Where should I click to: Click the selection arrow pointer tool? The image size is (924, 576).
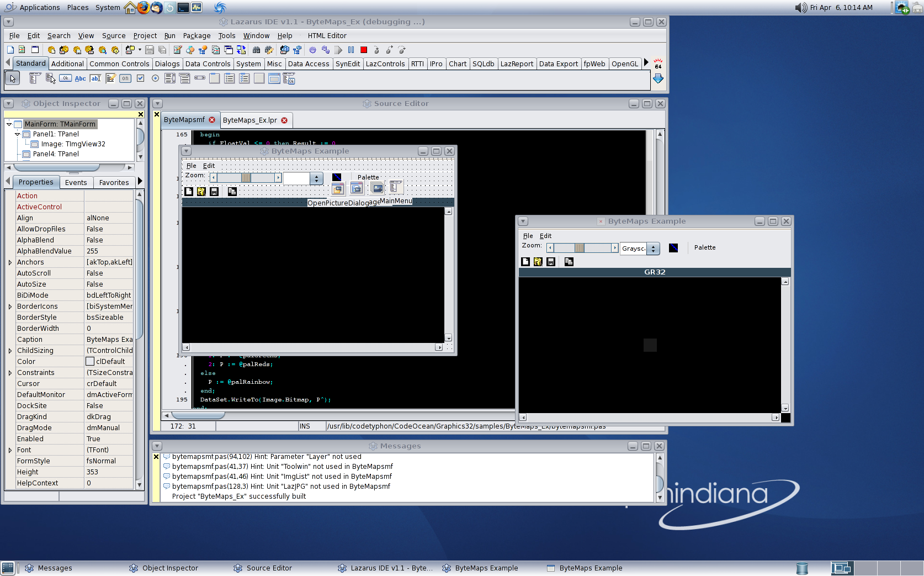[x=12, y=78]
